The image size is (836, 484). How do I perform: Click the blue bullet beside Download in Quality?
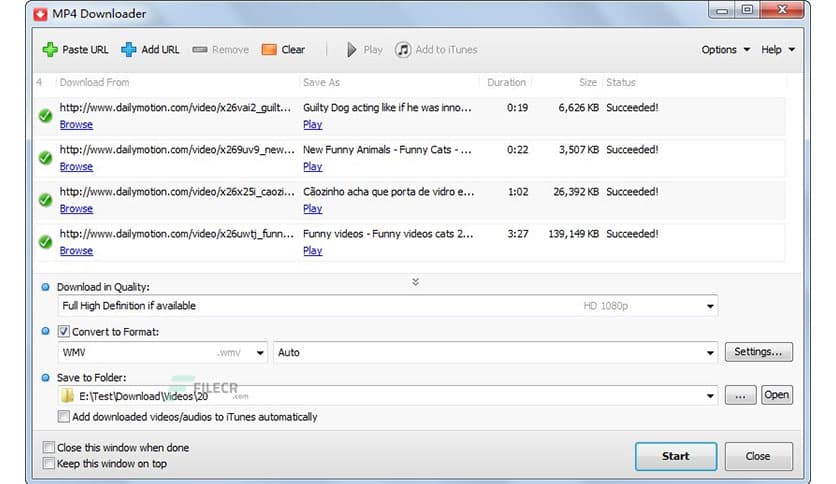coord(45,287)
